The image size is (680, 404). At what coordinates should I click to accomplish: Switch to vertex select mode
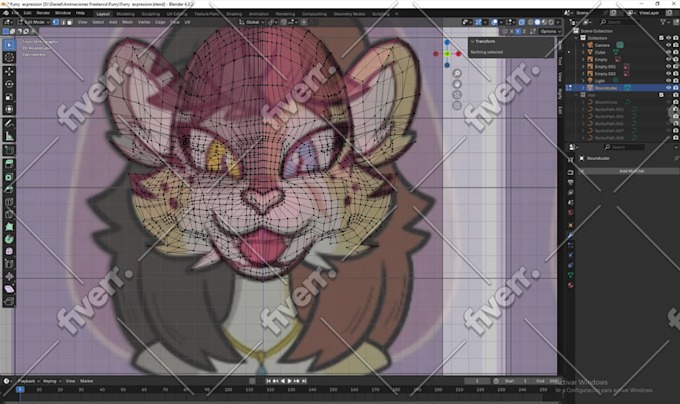click(56, 22)
